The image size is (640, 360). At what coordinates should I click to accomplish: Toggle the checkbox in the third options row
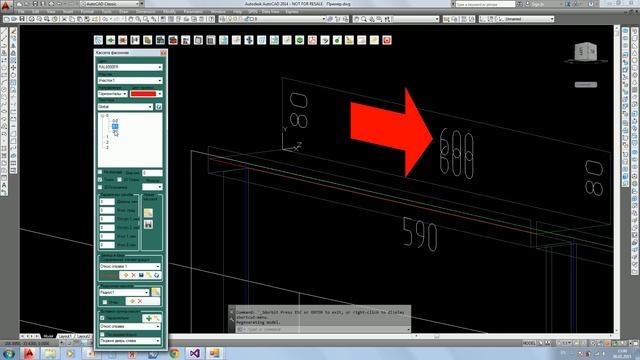pos(100,187)
